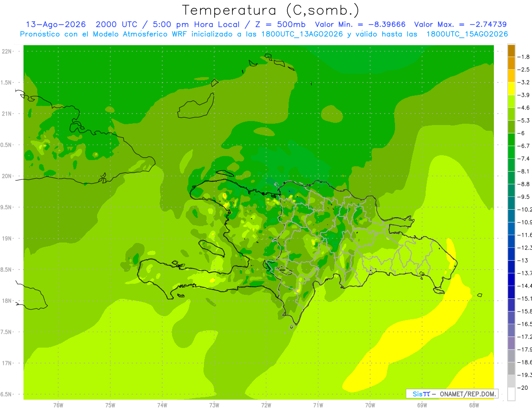Click the longitude label "74W"

pos(162,405)
